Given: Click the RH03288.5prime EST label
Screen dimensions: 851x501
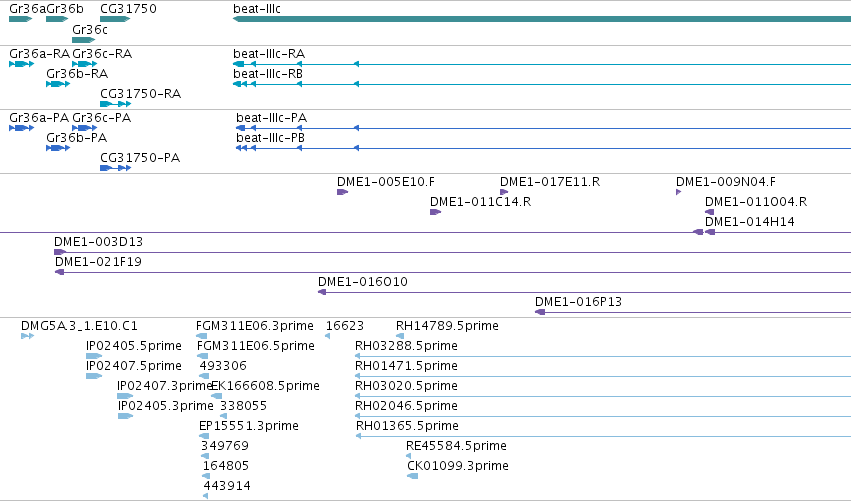Looking at the screenshot, I should coord(406,346).
